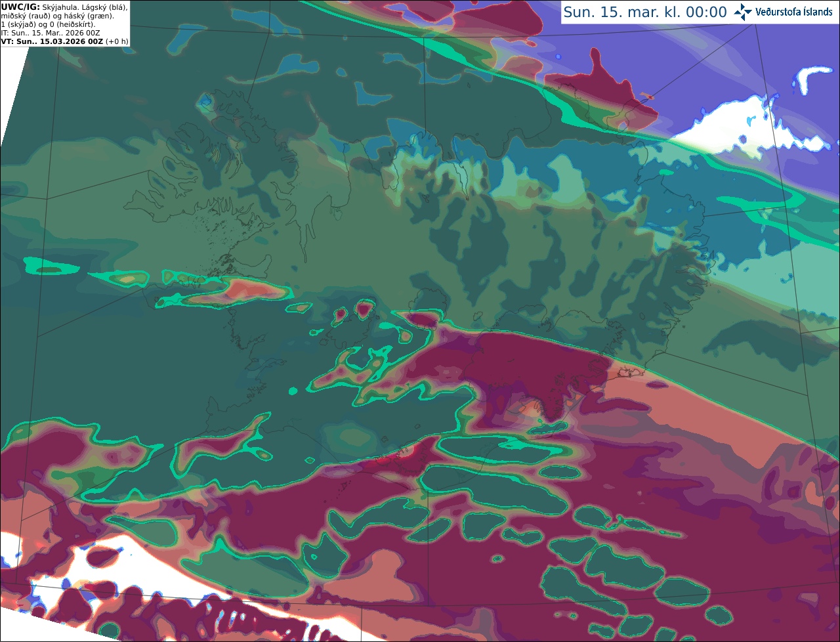
Task: Click the 'VT: Sun.. 15.03.2026 00Z (+0 h)' line
Action: 64,41
